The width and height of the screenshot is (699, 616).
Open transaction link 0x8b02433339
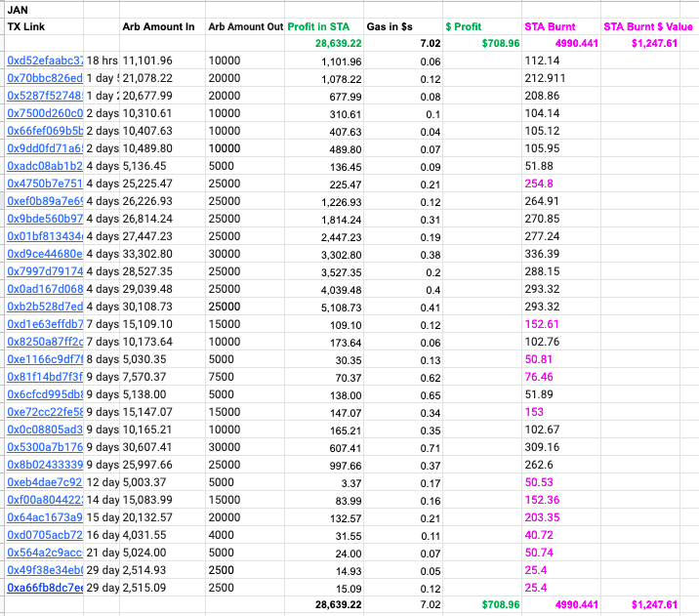45,465
